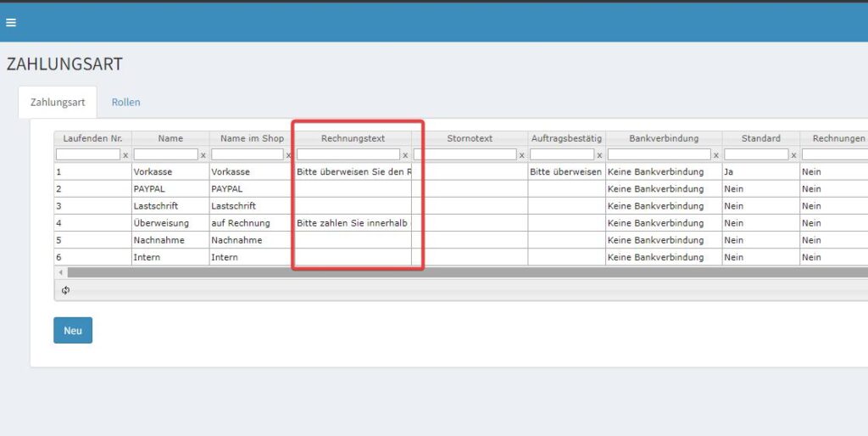Open the hamburger navigation menu

click(x=11, y=23)
